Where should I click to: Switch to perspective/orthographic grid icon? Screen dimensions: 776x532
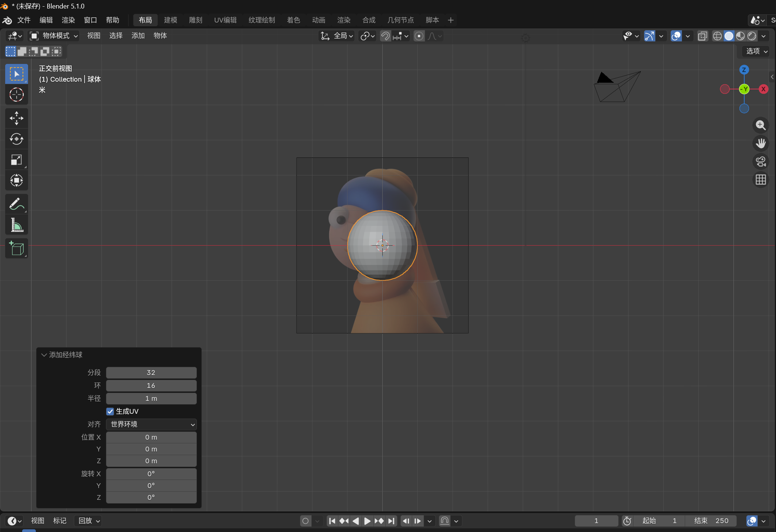pyautogui.click(x=760, y=180)
